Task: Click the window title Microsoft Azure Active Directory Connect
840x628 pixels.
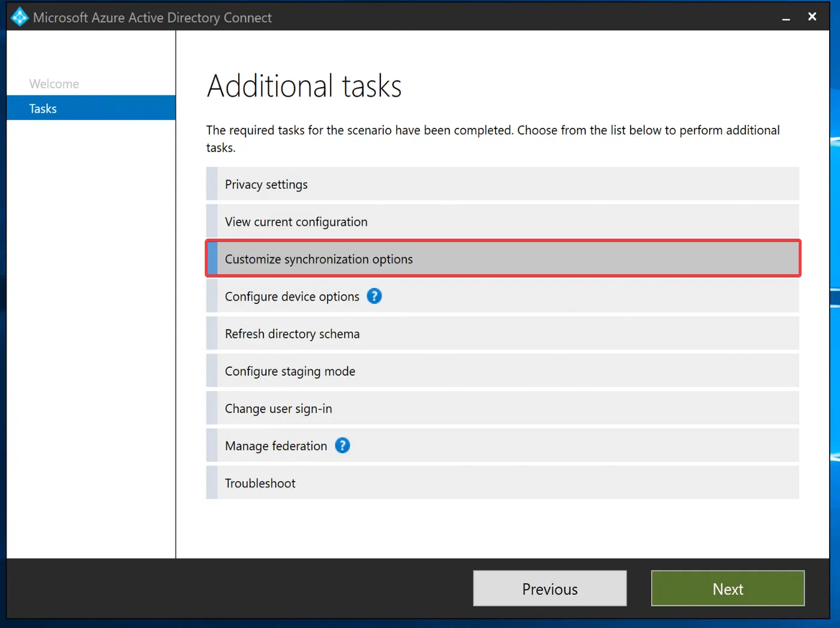Action: pyautogui.click(x=152, y=17)
